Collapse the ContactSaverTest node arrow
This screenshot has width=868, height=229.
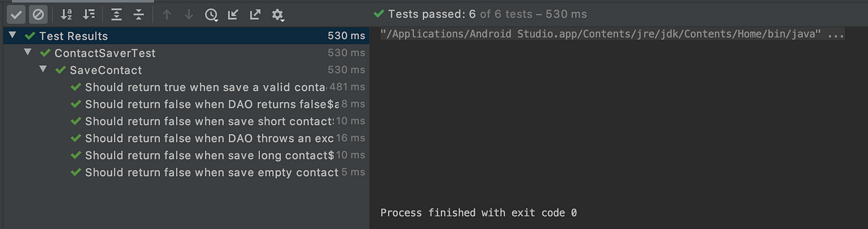pyautogui.click(x=28, y=53)
